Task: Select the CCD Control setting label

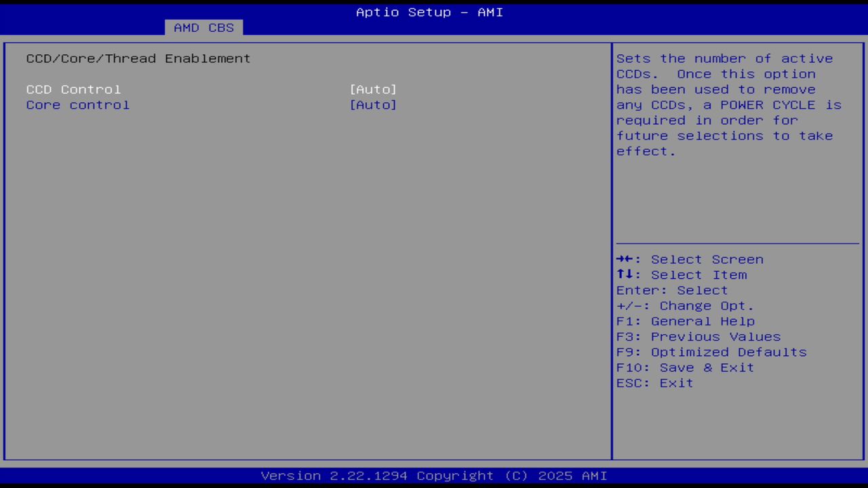Action: (x=73, y=89)
